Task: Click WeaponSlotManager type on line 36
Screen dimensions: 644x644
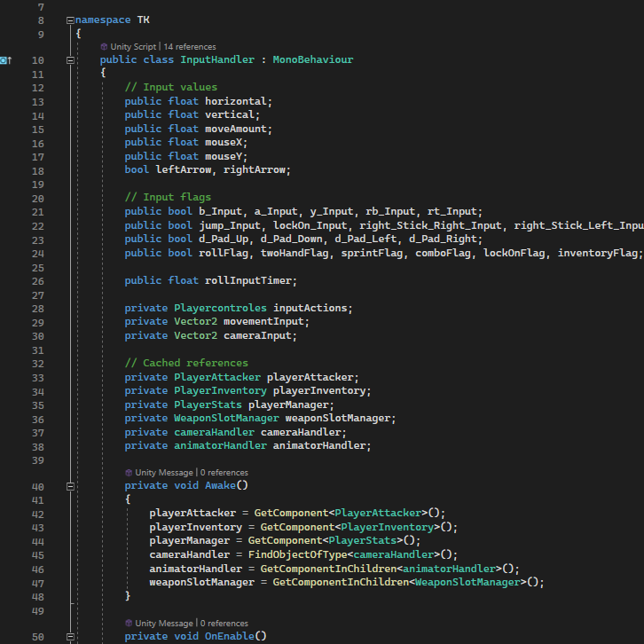Action: (x=227, y=418)
